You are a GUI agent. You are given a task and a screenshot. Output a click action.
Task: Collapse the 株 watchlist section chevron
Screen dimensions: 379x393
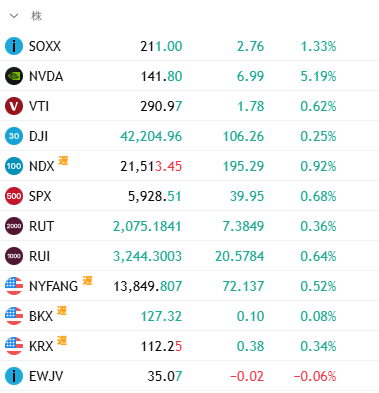click(14, 16)
